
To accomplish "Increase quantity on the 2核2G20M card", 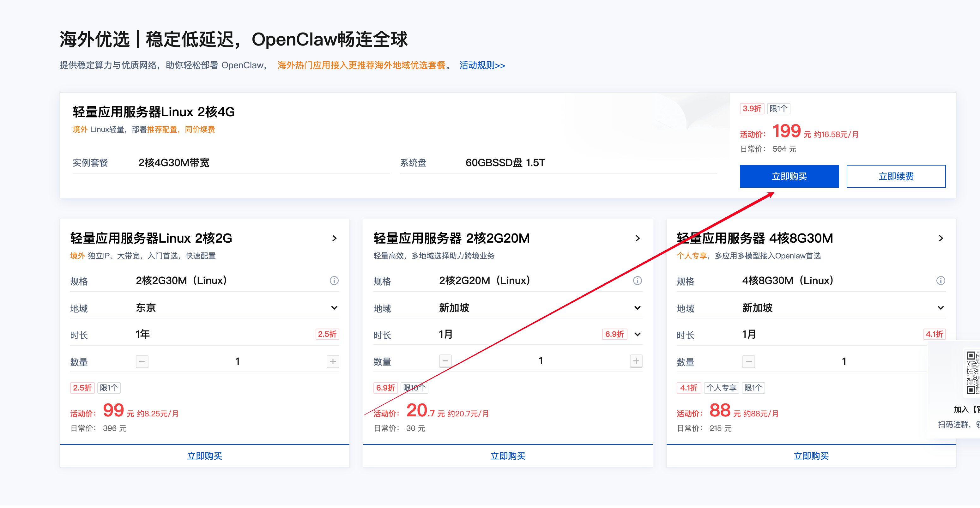I will coord(636,360).
